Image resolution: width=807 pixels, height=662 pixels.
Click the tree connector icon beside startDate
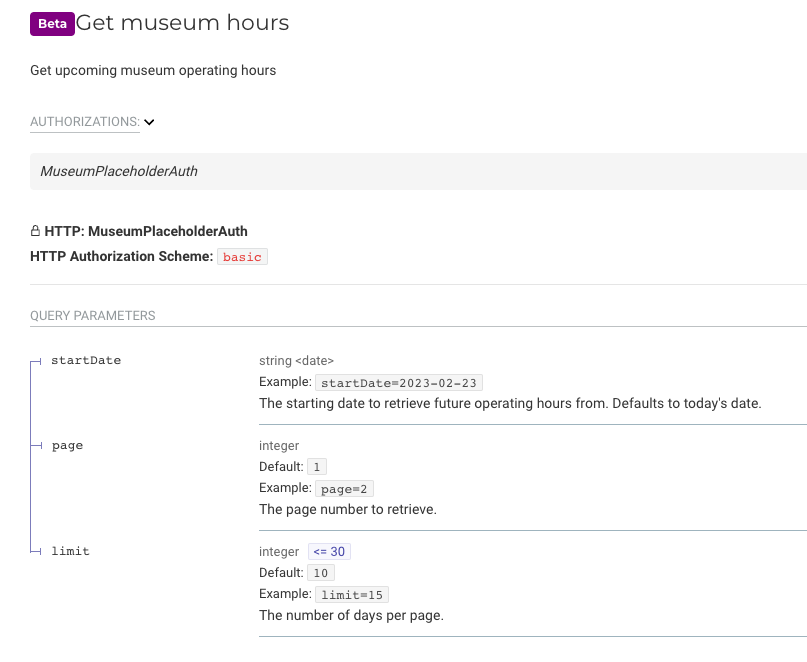coord(36,360)
